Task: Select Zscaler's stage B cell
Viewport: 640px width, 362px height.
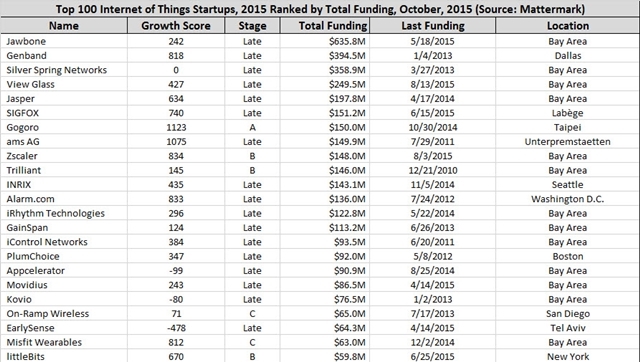Action: pyautogui.click(x=252, y=156)
